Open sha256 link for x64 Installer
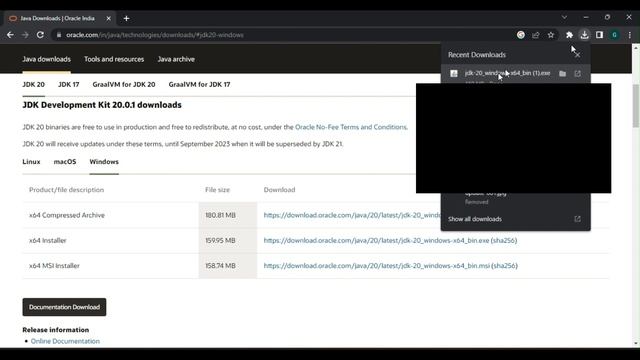Image resolution: width=640 pixels, height=360 pixels. click(x=504, y=240)
